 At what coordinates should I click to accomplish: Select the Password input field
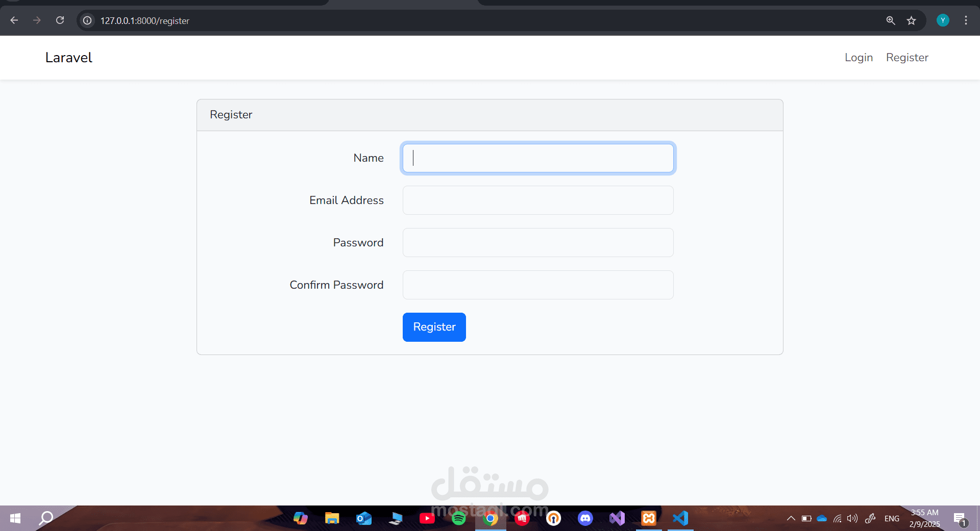538,243
